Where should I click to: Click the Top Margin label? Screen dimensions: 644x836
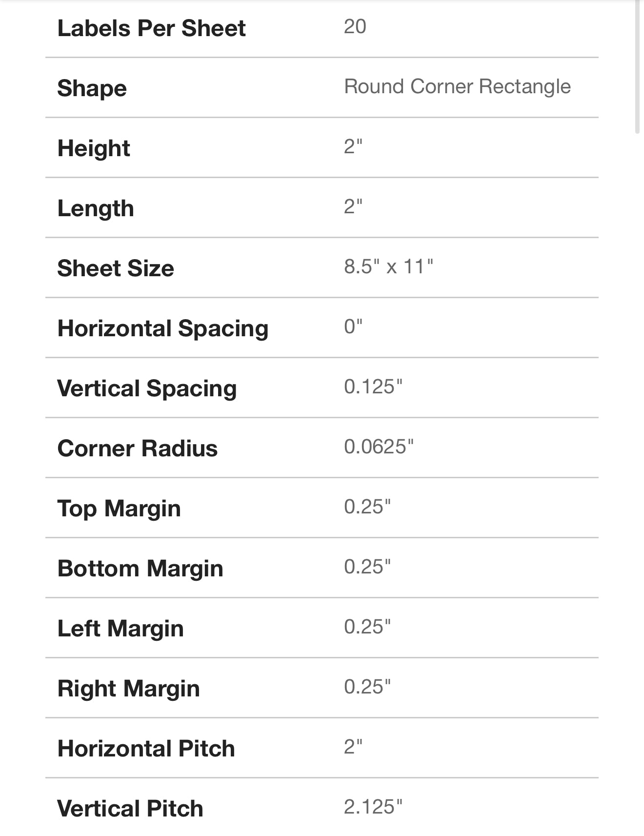[119, 509]
